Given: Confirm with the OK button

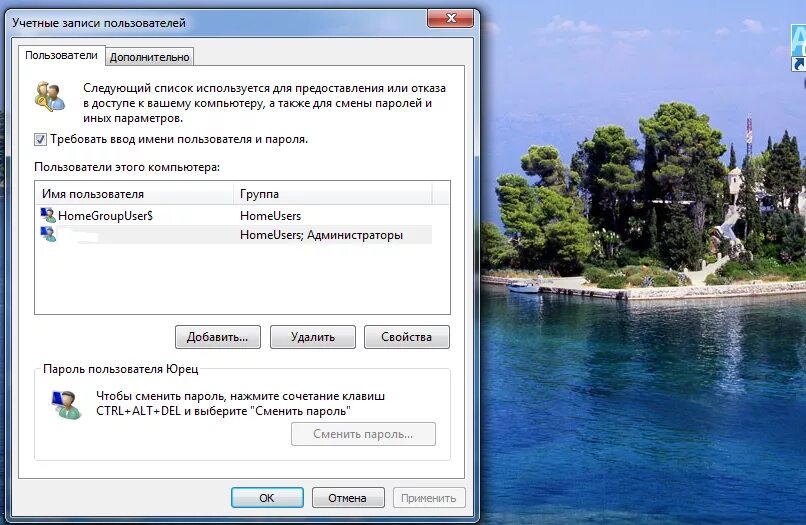Looking at the screenshot, I should pyautogui.click(x=267, y=498).
